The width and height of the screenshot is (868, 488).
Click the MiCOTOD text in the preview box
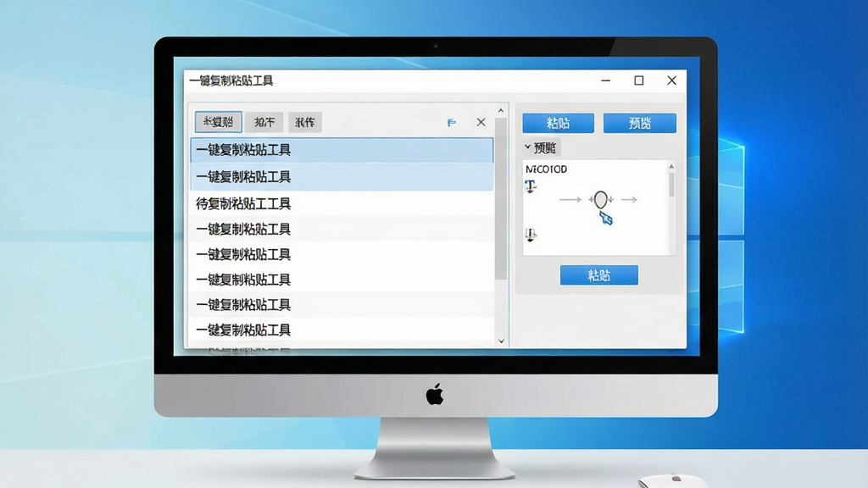point(547,169)
